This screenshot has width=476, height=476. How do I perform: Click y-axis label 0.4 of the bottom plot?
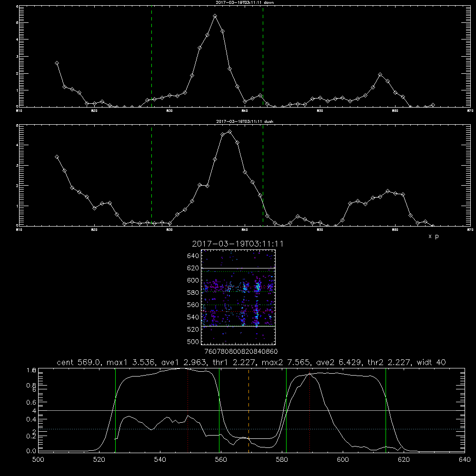pyautogui.click(x=31, y=419)
